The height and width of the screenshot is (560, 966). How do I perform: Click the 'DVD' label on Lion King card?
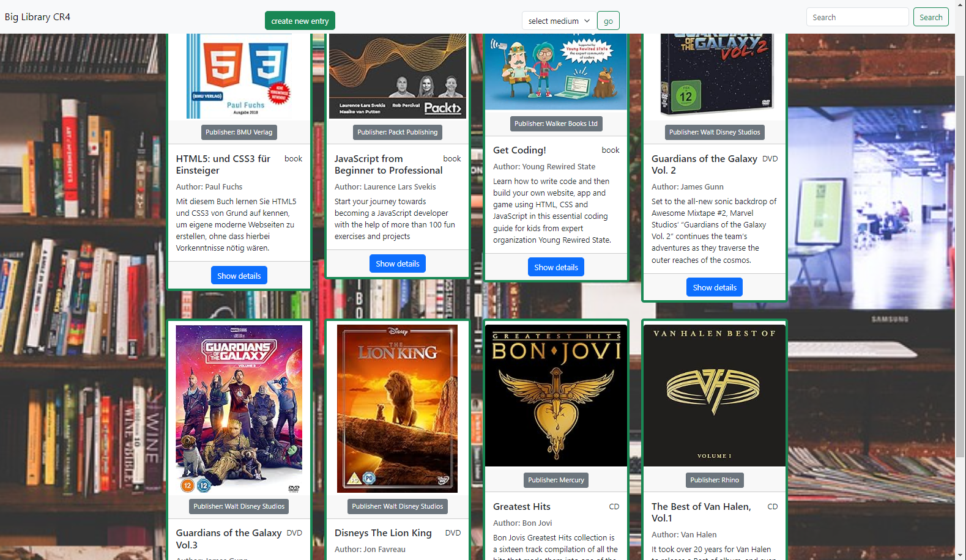[x=453, y=533]
